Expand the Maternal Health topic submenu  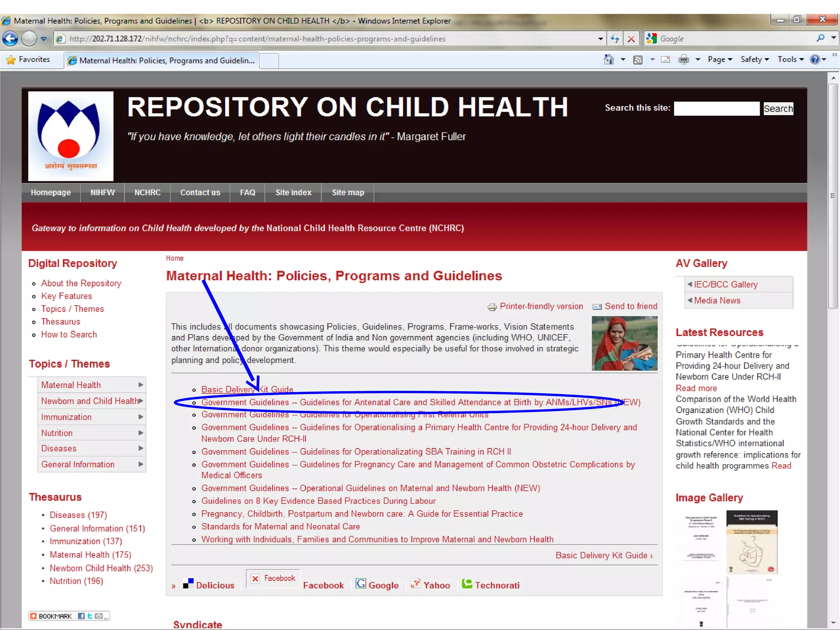[x=141, y=385]
